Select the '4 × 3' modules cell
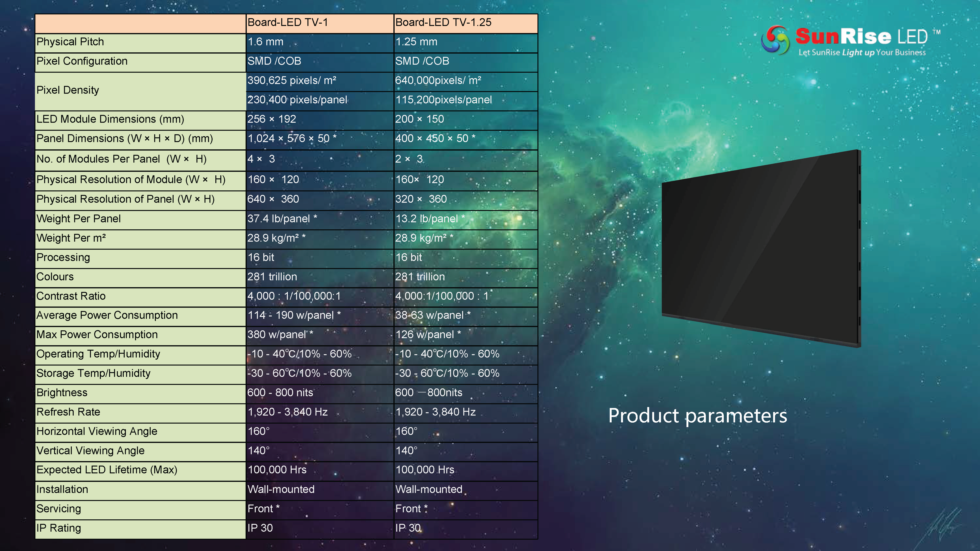The image size is (980, 551). pyautogui.click(x=320, y=160)
